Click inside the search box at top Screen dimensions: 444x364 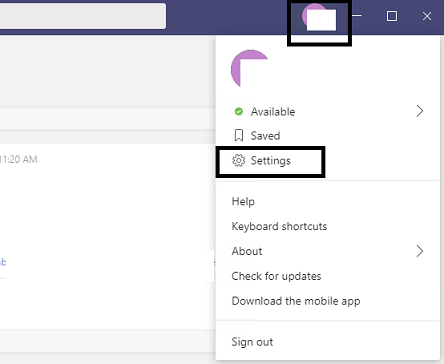coord(83,16)
